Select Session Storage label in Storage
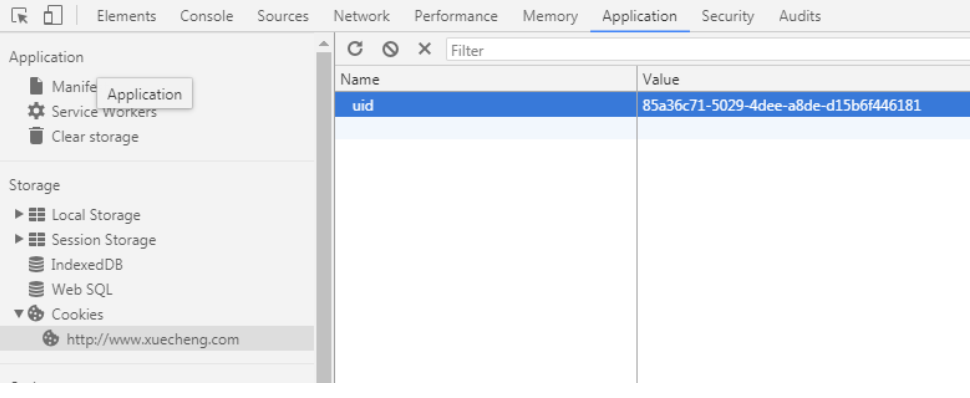970x398 pixels. tap(104, 240)
